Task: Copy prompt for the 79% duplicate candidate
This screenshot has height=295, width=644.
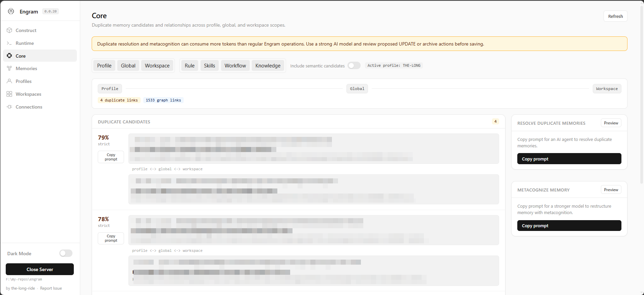Action: [111, 157]
